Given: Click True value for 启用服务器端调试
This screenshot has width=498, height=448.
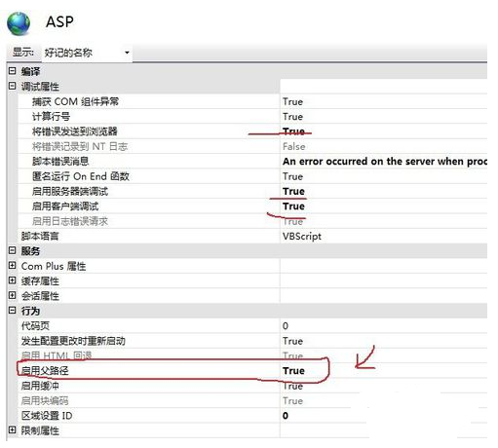Looking at the screenshot, I should click(293, 191).
